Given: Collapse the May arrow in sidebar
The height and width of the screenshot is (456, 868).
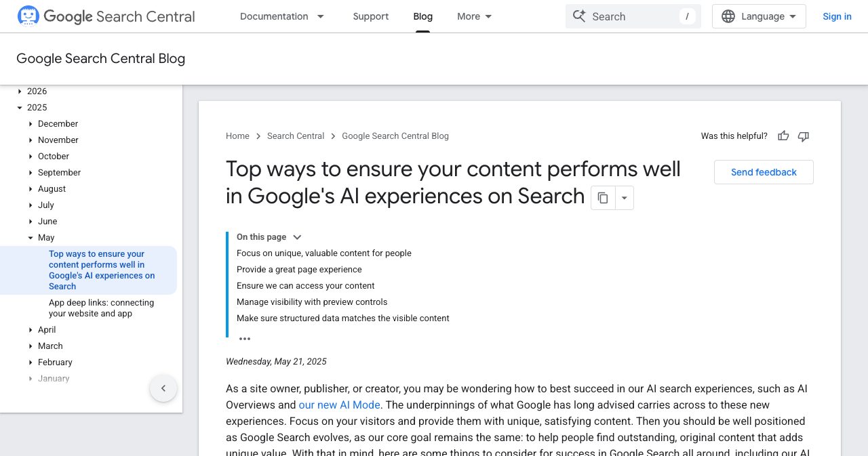Looking at the screenshot, I should (31, 238).
